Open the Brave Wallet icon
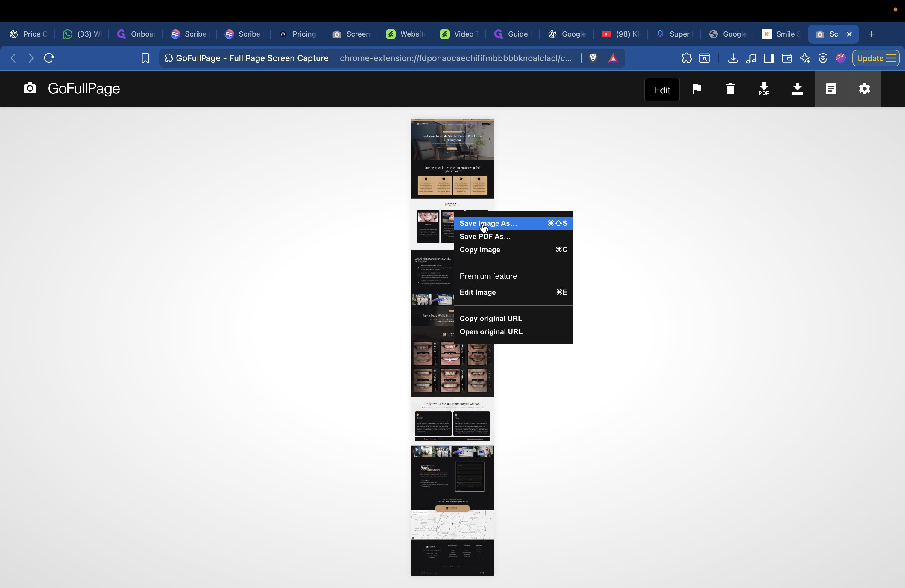 (x=787, y=58)
